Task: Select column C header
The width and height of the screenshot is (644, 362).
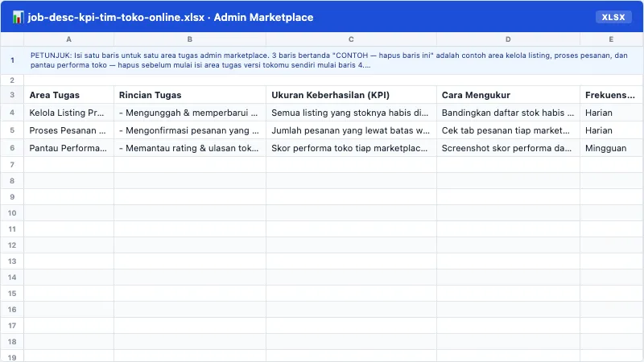Action: (351, 39)
